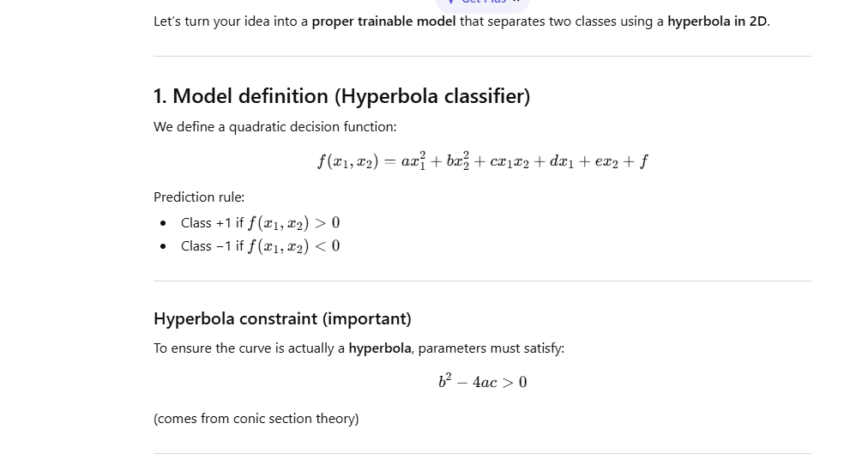Click the "Prediction rule:" label
This screenshot has height=472, width=868.
point(199,197)
